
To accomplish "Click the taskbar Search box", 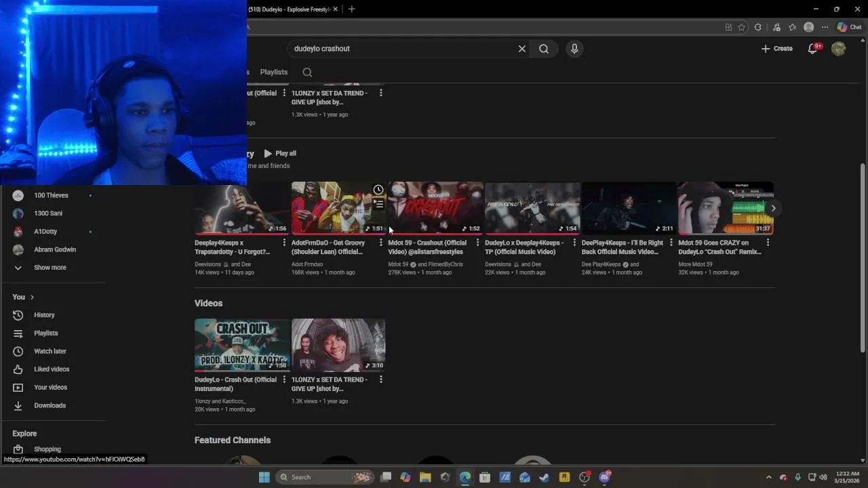I will coord(325,477).
